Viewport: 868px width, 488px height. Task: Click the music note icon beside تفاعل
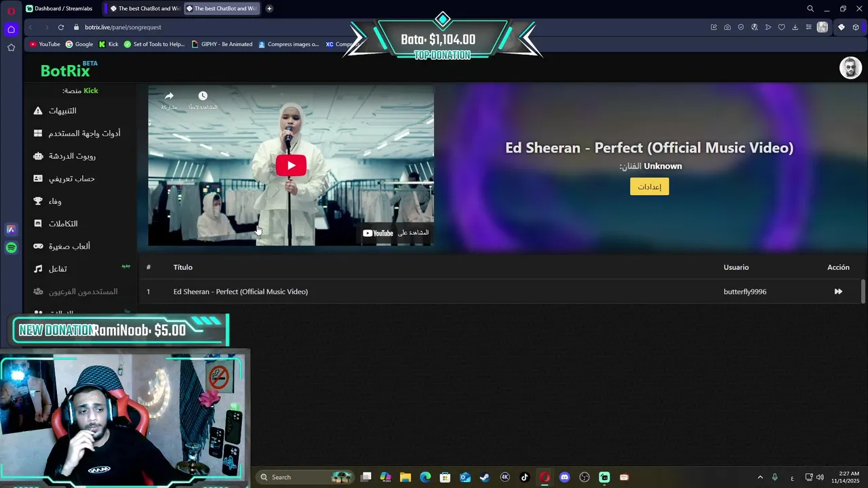click(x=38, y=269)
